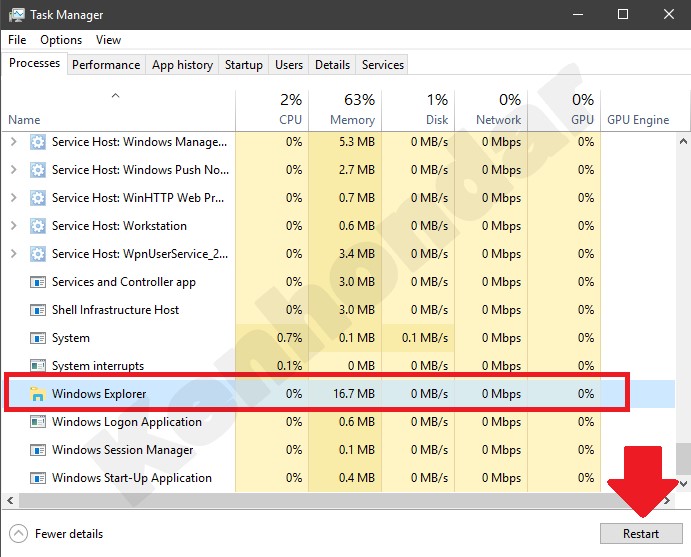691x557 pixels.
Task: Select the Processes tab
Action: pos(34,63)
